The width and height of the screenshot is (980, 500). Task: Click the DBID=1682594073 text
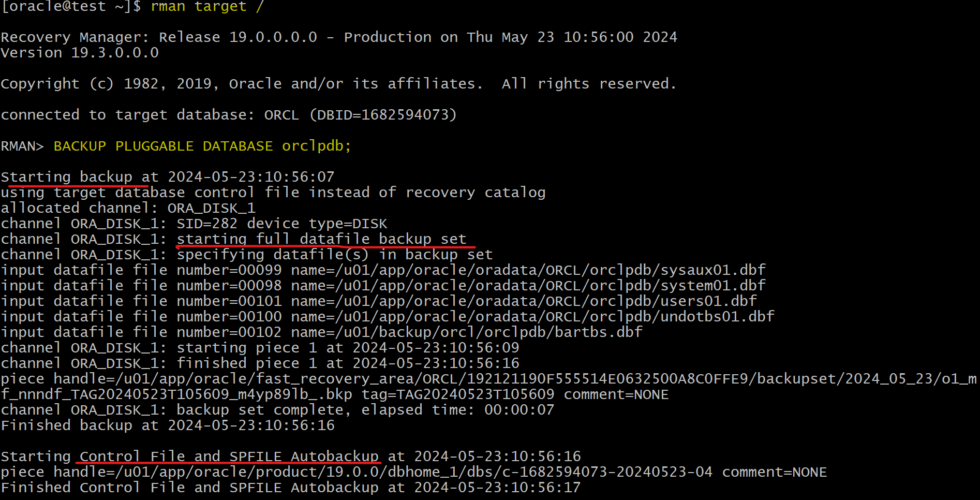click(383, 115)
